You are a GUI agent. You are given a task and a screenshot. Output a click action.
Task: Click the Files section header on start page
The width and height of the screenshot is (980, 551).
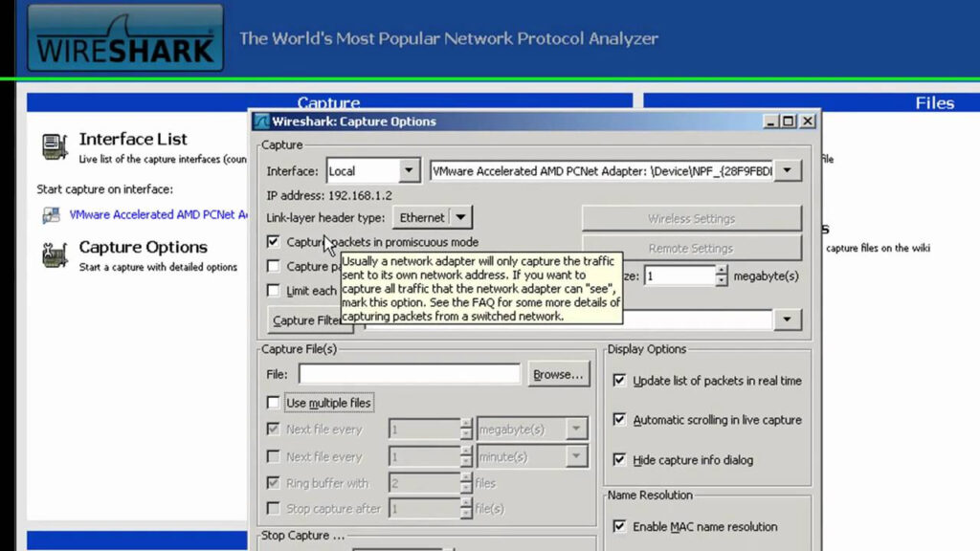[934, 102]
